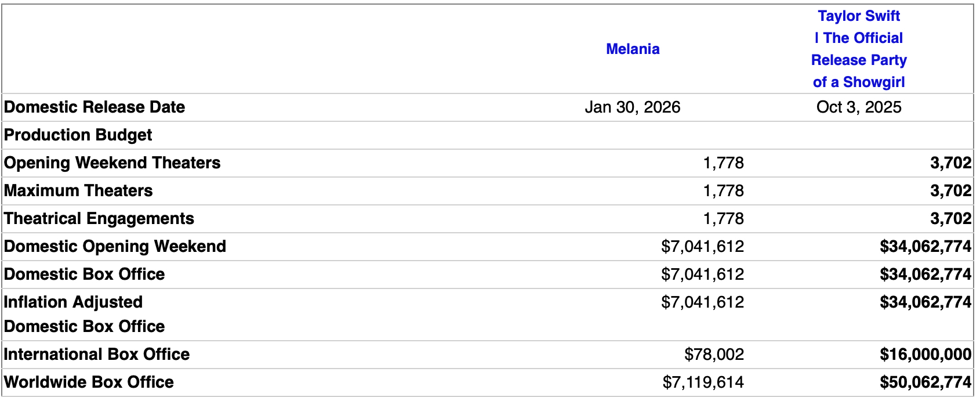Click the Worldwide Box Office label

pos(89,382)
